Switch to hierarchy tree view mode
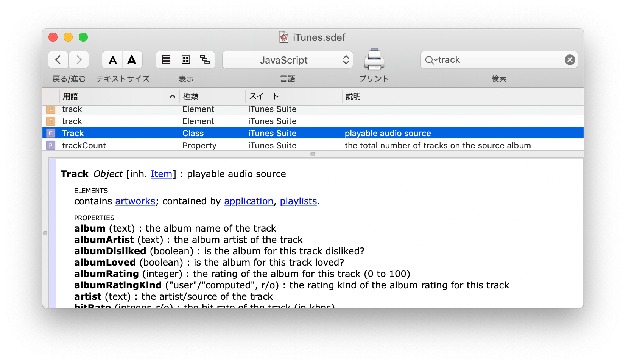626x364 pixels. click(205, 60)
